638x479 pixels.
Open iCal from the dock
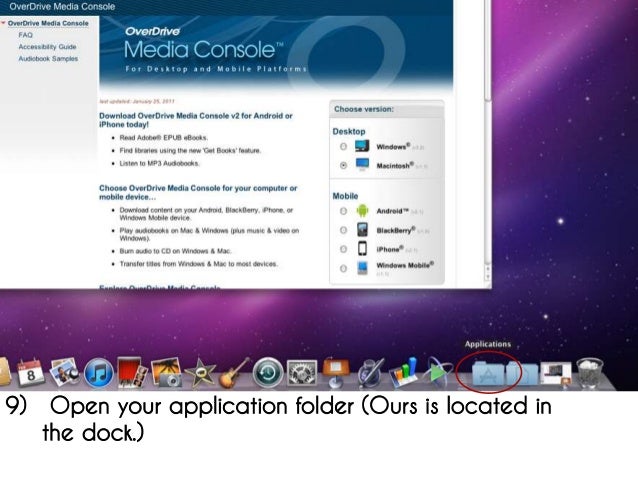pos(31,372)
